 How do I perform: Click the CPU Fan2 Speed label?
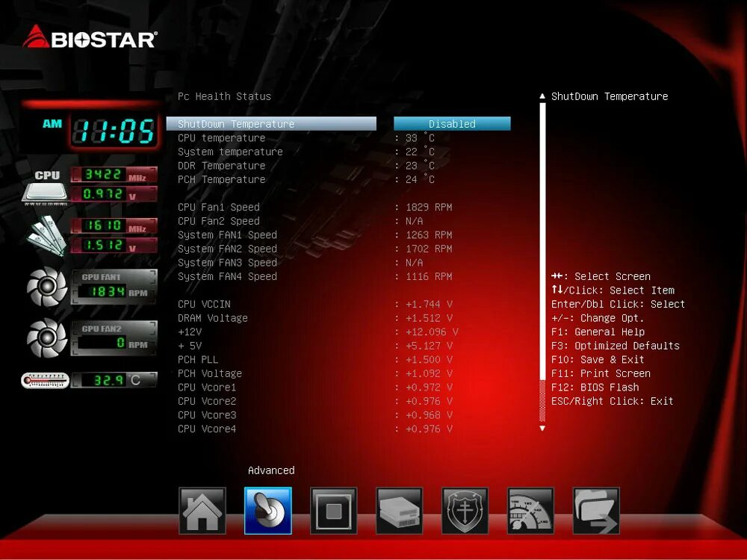pyautogui.click(x=219, y=221)
